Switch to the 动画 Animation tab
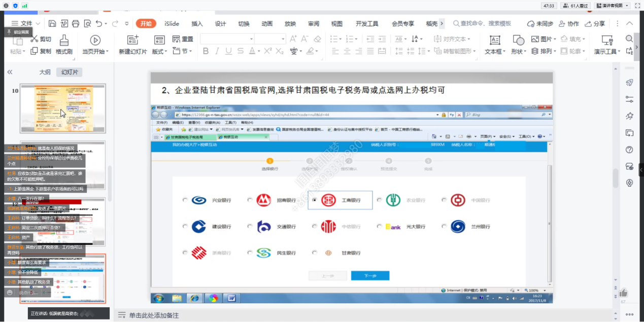The image size is (644, 322). point(267,23)
